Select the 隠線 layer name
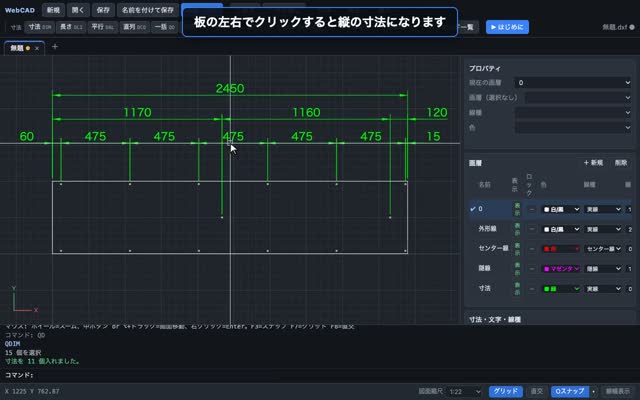 pos(484,268)
